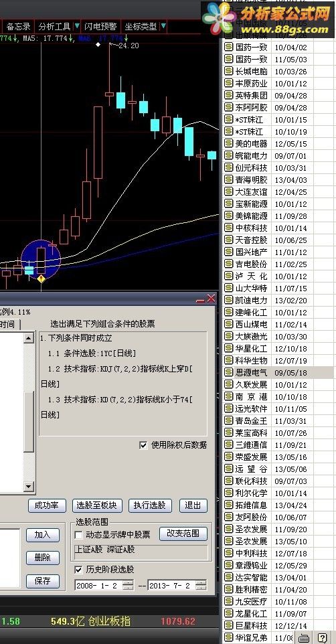Click the $ icon beside 创元科技

[x=228, y=167]
